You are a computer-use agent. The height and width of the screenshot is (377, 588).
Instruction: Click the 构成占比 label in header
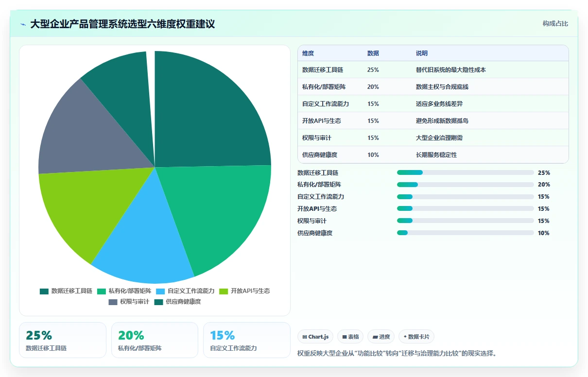(x=555, y=24)
